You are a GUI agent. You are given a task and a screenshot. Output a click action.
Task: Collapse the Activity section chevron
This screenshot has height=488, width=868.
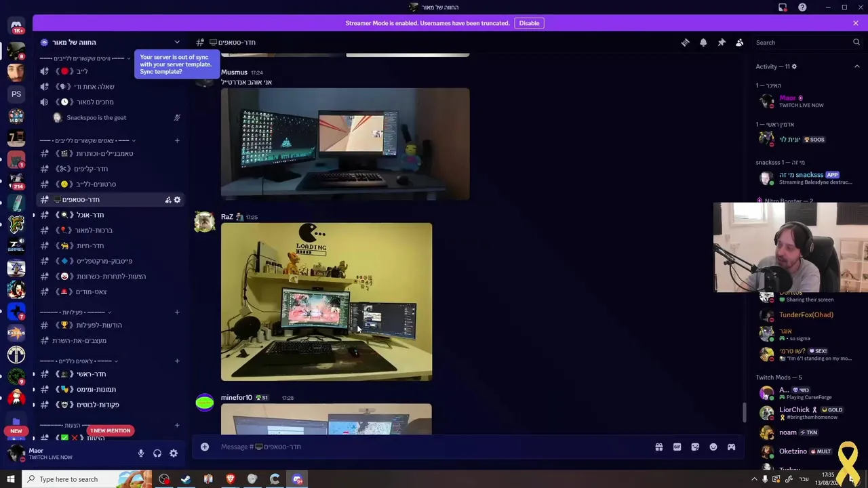(x=856, y=66)
